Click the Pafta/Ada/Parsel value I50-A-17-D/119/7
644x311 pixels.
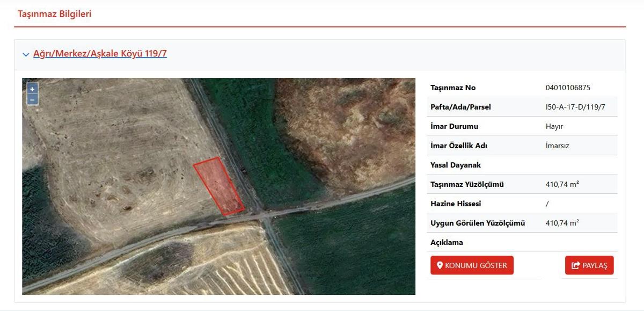pos(575,107)
